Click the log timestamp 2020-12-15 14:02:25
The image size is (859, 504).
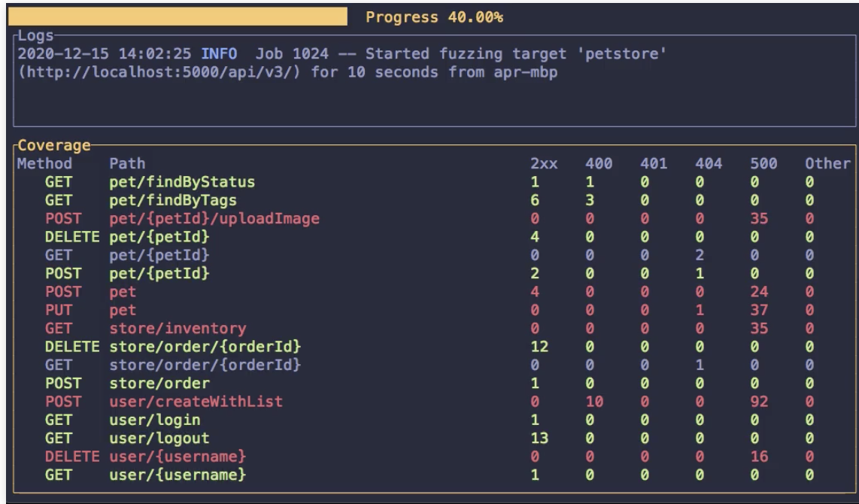[x=104, y=53]
